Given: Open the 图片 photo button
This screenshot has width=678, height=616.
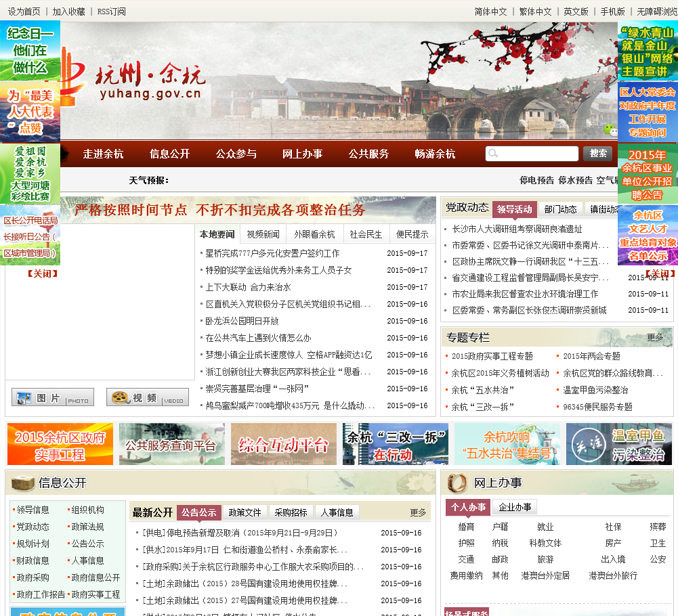Looking at the screenshot, I should (x=53, y=398).
